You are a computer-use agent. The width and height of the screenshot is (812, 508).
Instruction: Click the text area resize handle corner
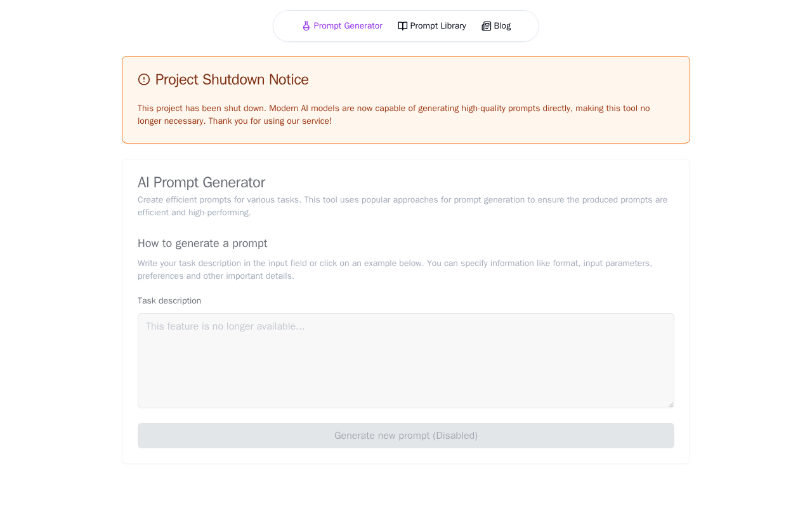click(x=671, y=404)
